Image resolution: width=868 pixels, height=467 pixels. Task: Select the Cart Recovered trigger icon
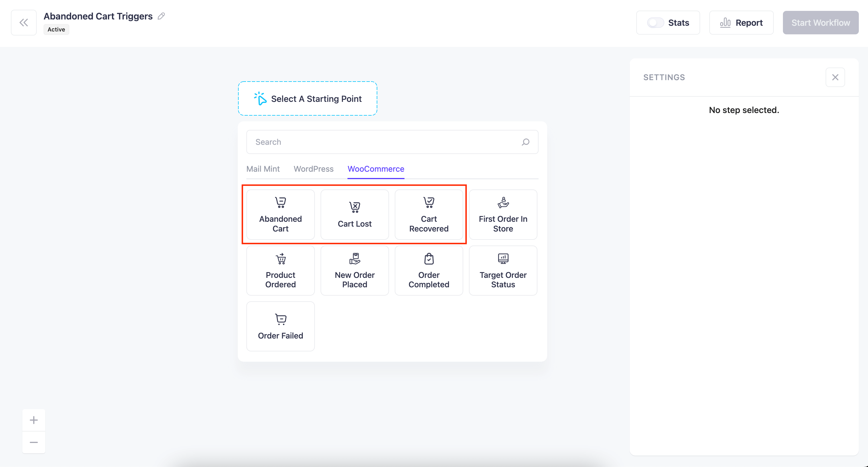(x=429, y=202)
